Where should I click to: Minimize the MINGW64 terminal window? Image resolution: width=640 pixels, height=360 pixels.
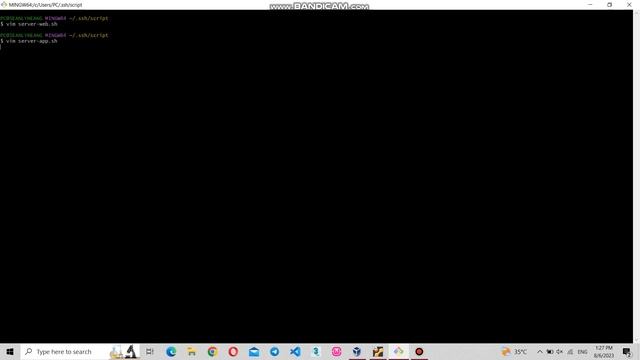(590, 4)
